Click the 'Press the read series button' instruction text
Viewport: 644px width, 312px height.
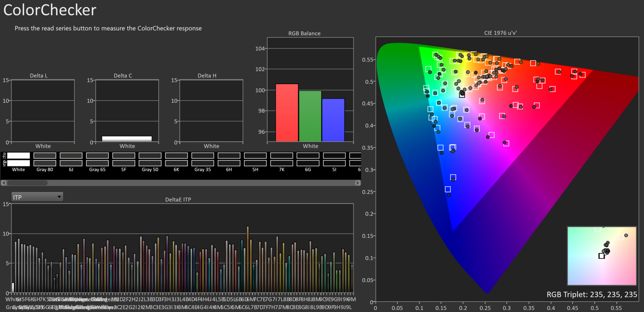coord(108,28)
